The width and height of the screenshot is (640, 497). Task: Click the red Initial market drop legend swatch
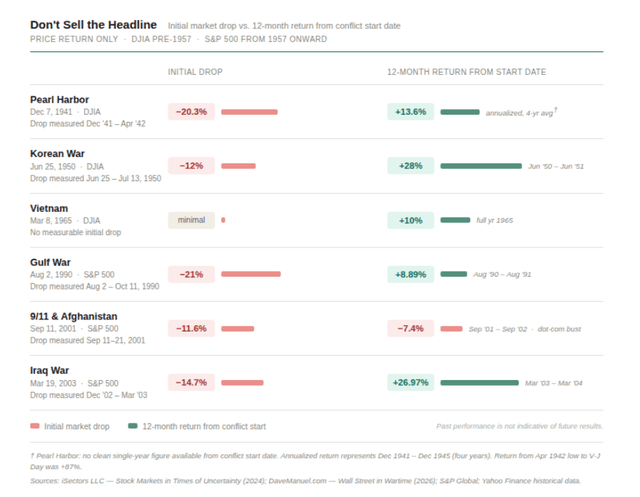pos(35,426)
